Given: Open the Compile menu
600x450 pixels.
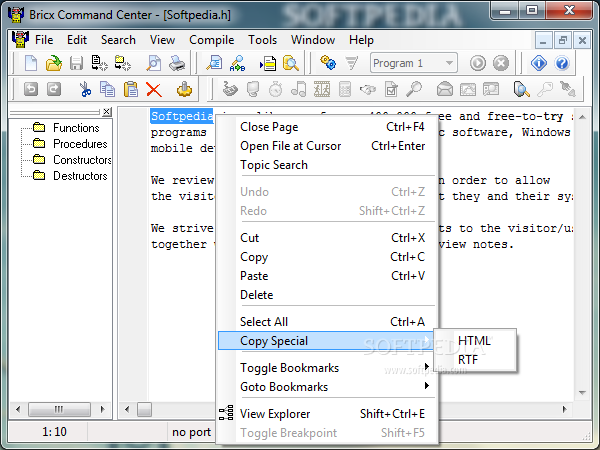Looking at the screenshot, I should (212, 40).
